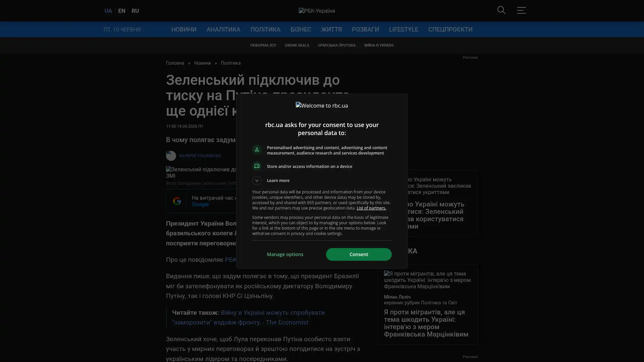Open the site search icon

tap(501, 10)
